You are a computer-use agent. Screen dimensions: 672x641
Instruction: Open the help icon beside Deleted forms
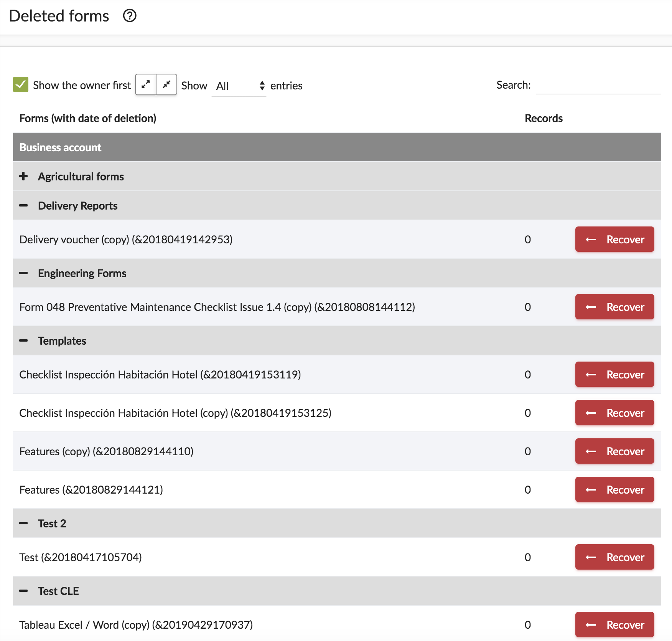click(x=130, y=16)
